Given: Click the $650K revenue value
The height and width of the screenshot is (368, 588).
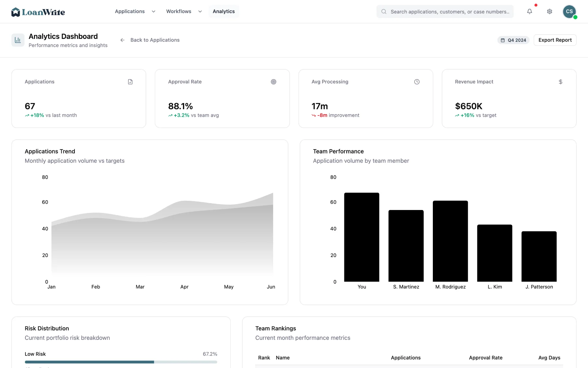Looking at the screenshot, I should 469,106.
